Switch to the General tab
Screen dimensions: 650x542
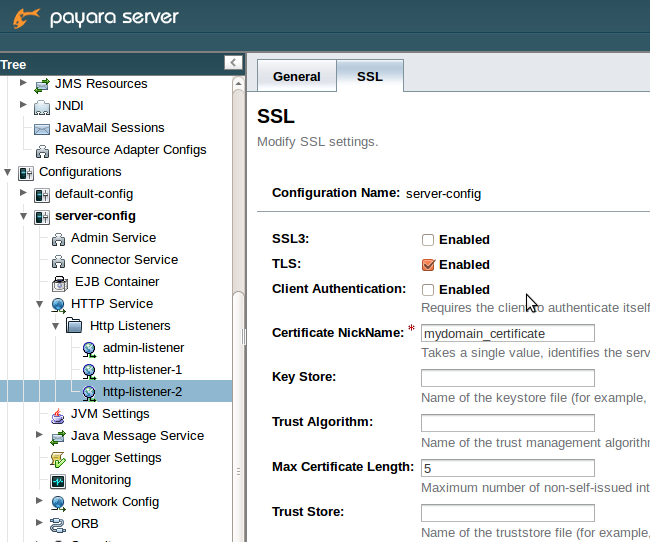click(x=297, y=76)
